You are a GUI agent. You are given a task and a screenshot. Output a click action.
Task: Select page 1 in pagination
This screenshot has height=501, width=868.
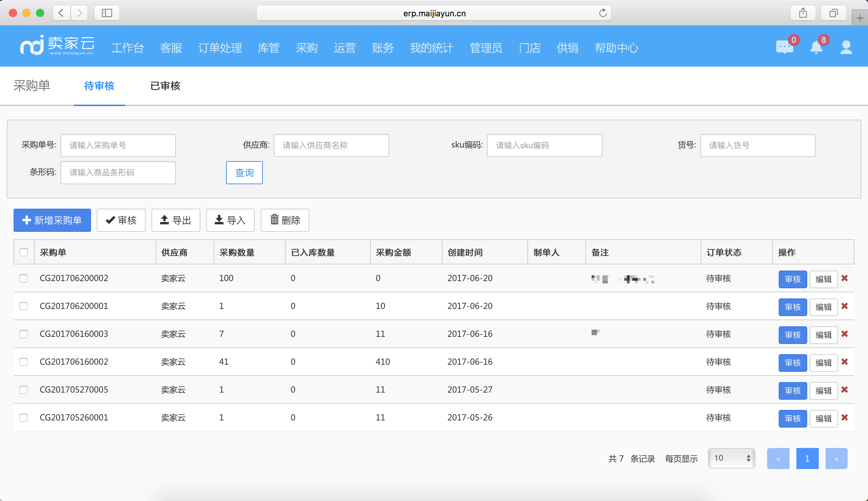(808, 458)
